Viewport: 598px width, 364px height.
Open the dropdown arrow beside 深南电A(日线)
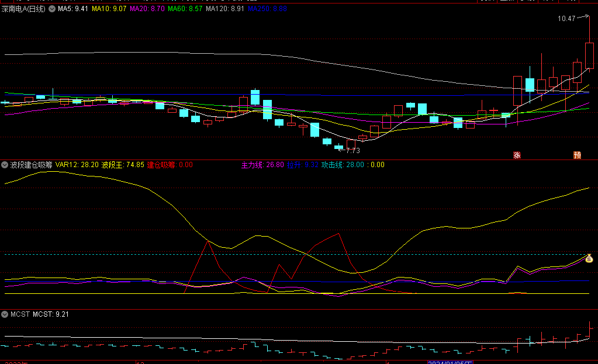pos(52,9)
